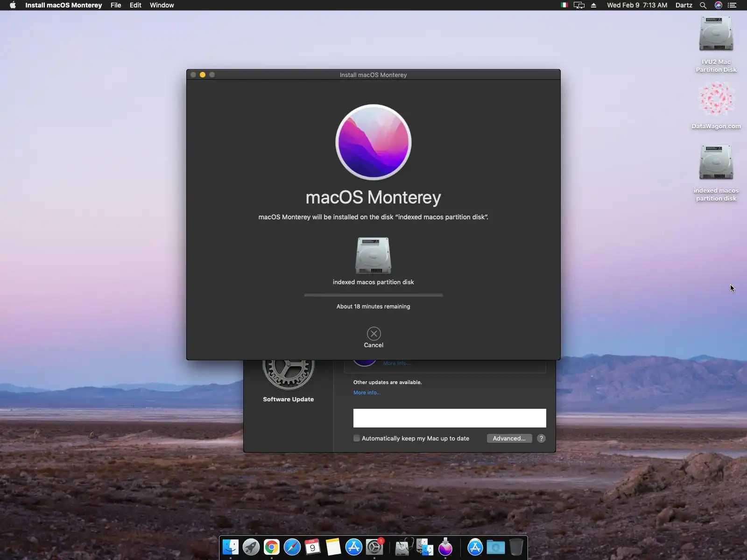Click the Other updates are available text
The image size is (747, 560).
(x=388, y=382)
